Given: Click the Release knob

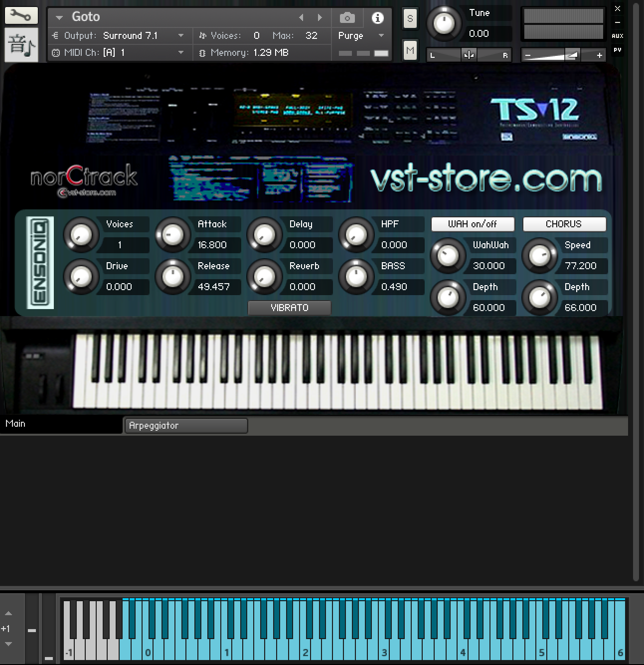Looking at the screenshot, I should [x=173, y=277].
